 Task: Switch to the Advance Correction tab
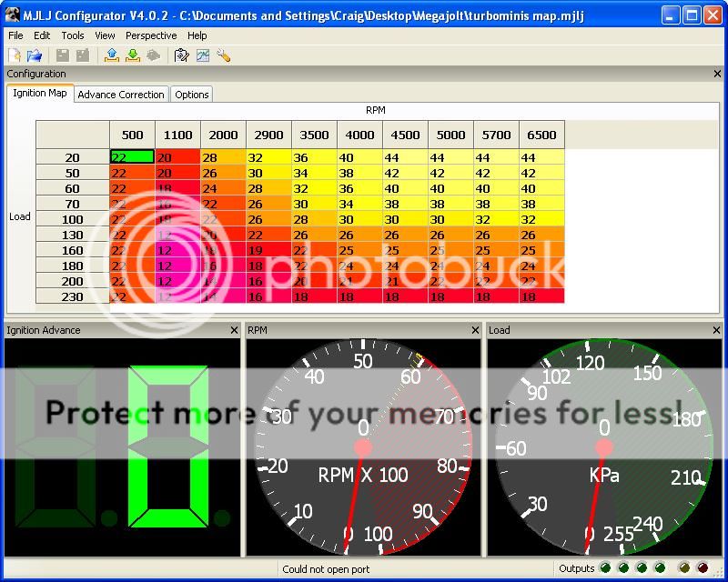121,95
